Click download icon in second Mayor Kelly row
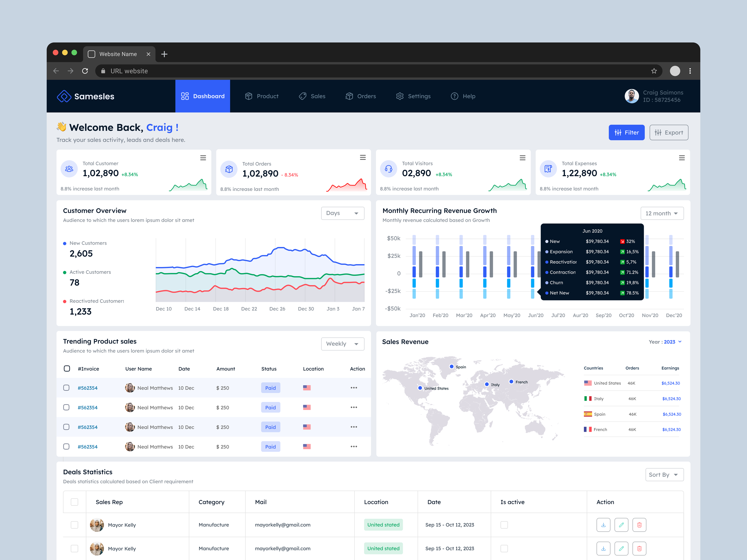Screen dimensions: 747x560 point(603,549)
